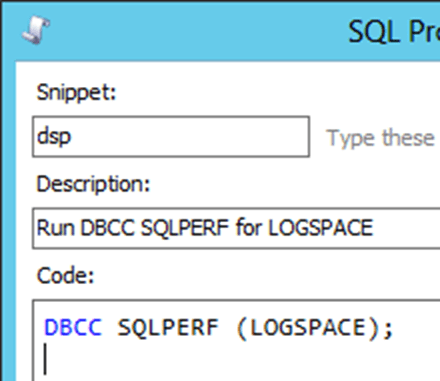Viewport: 440px width, 381px height.
Task: Click the "Type these" hint text
Action: pos(380,138)
